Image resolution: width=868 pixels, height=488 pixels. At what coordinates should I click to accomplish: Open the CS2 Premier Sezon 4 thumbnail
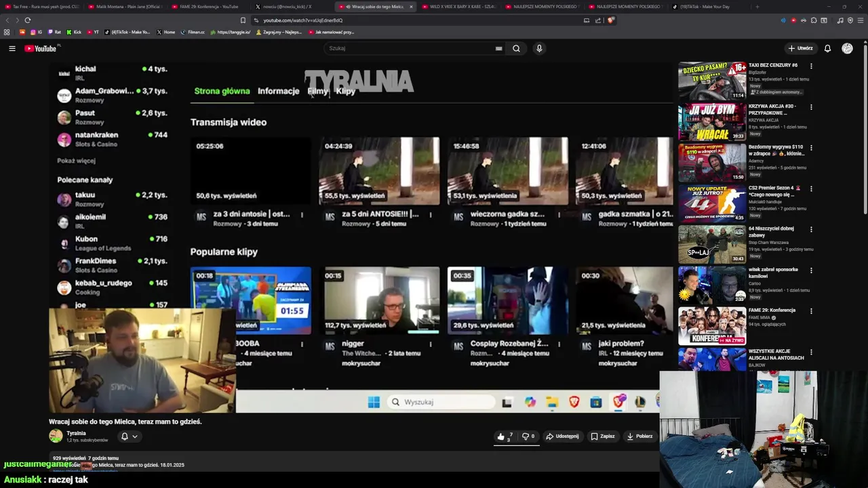(x=712, y=203)
